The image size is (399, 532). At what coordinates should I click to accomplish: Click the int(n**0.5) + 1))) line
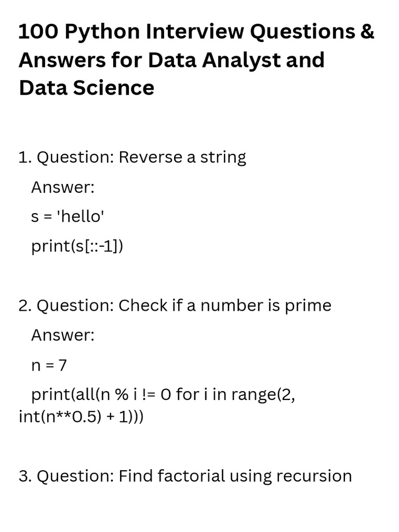pyautogui.click(x=81, y=417)
